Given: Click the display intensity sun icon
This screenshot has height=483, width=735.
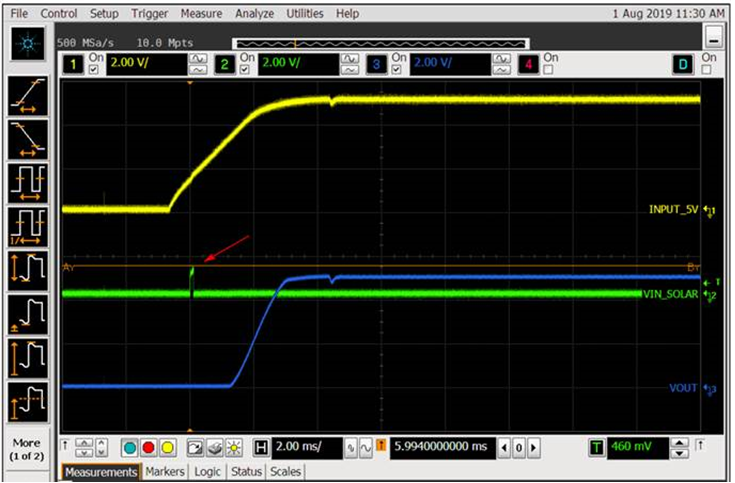Looking at the screenshot, I should pos(234,448).
